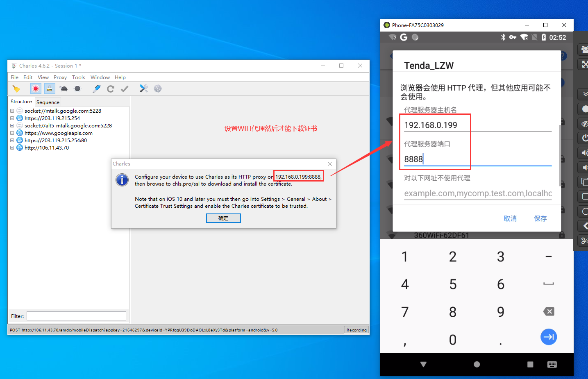Tap Android back triangle in navigation bar
Screen dimensions: 588x379
click(424, 364)
